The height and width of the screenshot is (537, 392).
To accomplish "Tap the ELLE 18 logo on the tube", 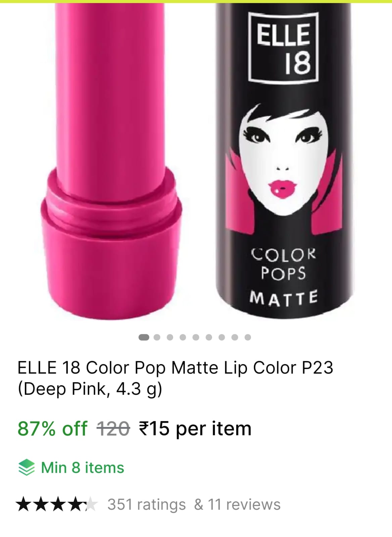I will click(x=283, y=48).
